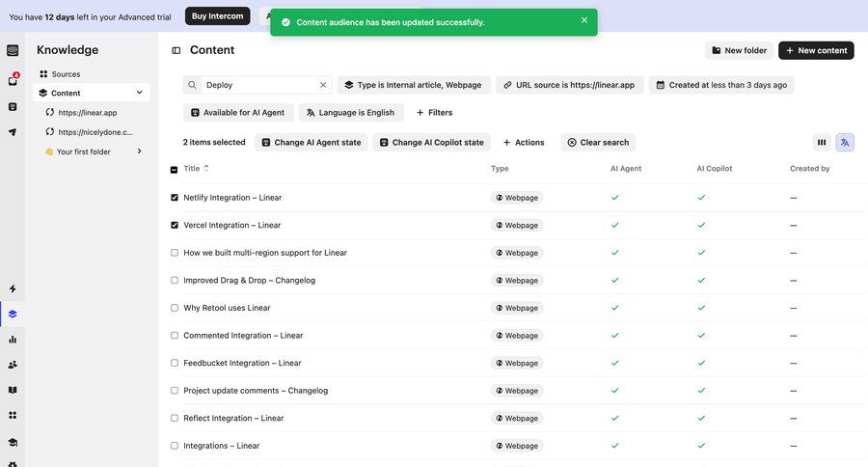Viewport: 868px width, 467px height.
Task: Add more Filters button
Action: pyautogui.click(x=434, y=113)
